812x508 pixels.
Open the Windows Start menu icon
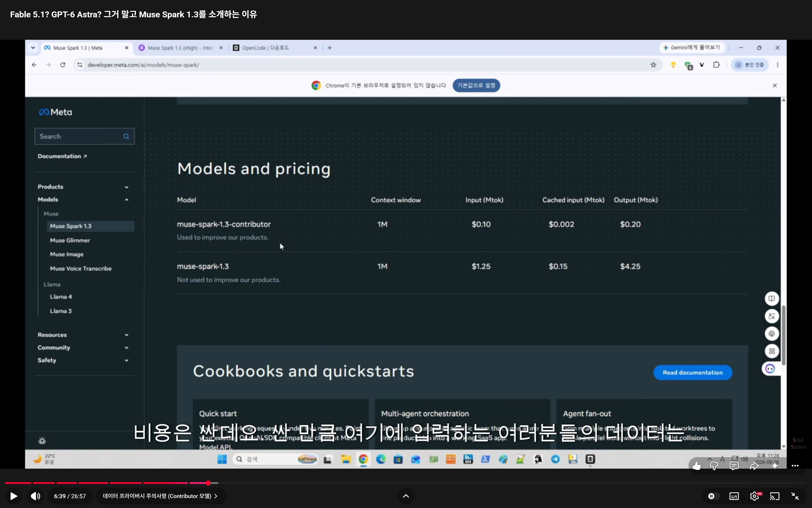coord(222,459)
